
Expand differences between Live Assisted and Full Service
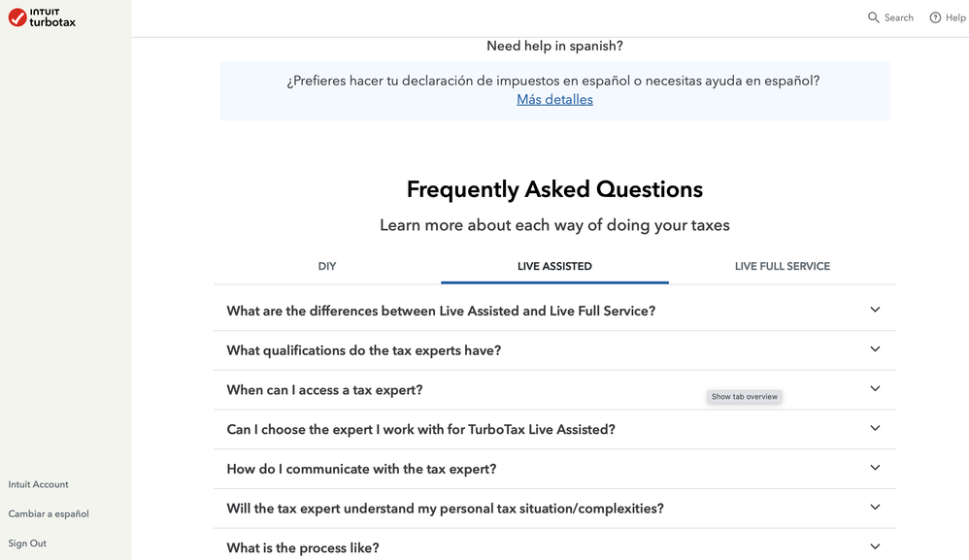(x=555, y=311)
